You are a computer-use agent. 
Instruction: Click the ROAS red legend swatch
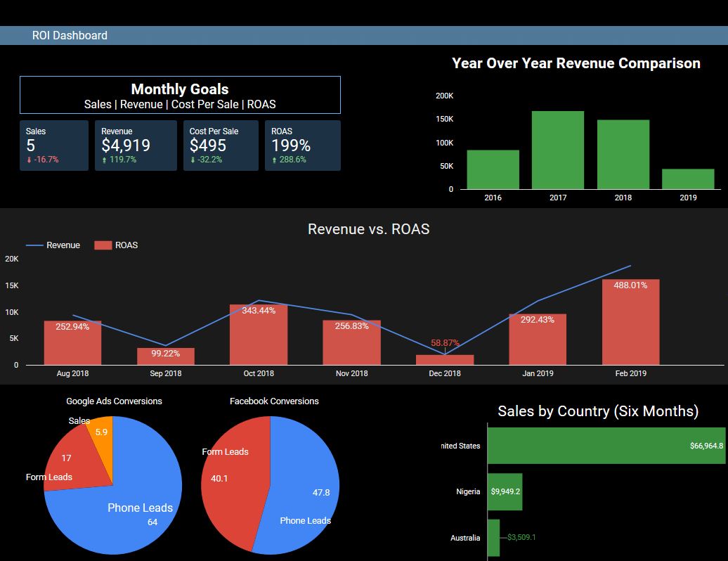[x=103, y=245]
